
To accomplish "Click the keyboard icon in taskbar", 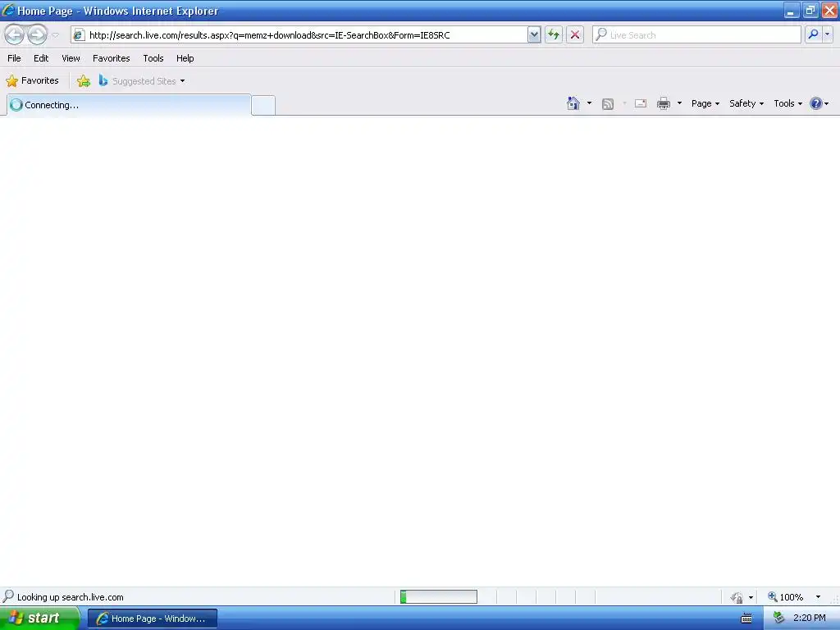I will tap(746, 619).
